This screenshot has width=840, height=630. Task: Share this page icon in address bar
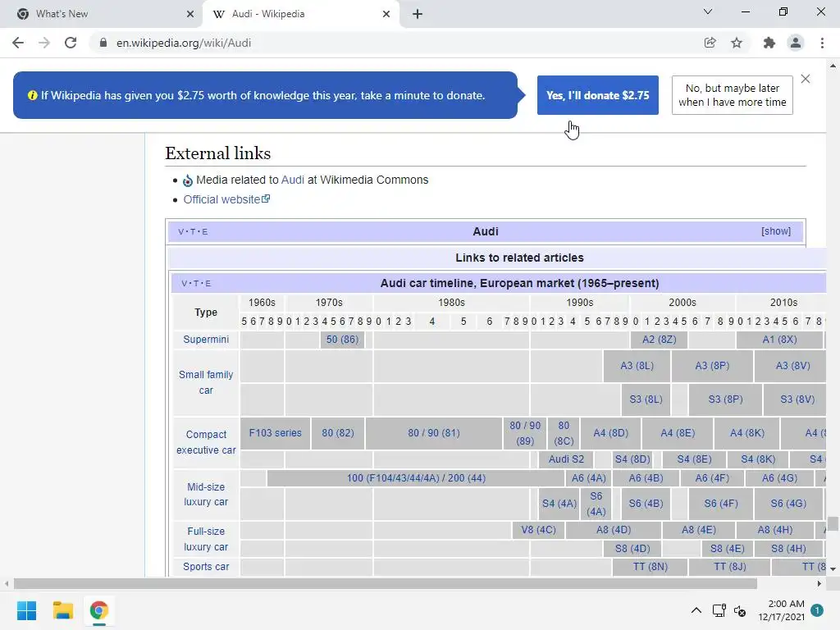tap(710, 43)
